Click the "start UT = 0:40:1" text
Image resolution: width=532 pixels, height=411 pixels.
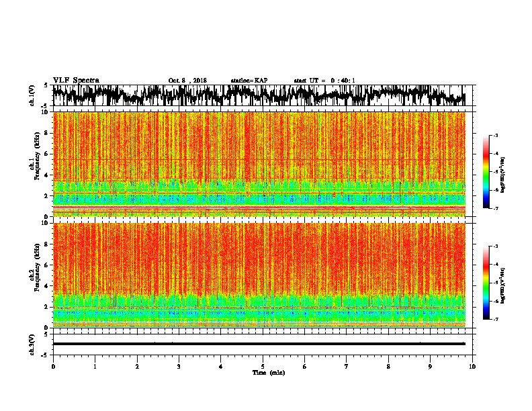324,81
